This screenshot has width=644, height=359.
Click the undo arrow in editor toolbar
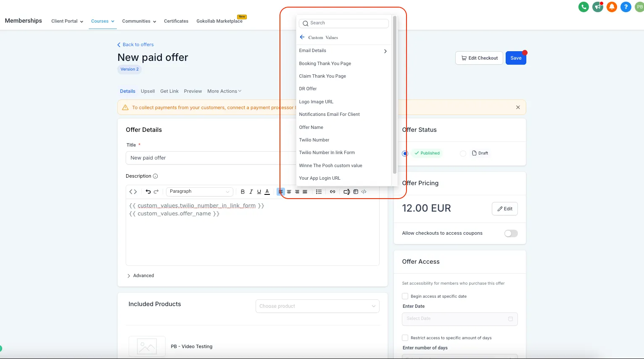(148, 191)
